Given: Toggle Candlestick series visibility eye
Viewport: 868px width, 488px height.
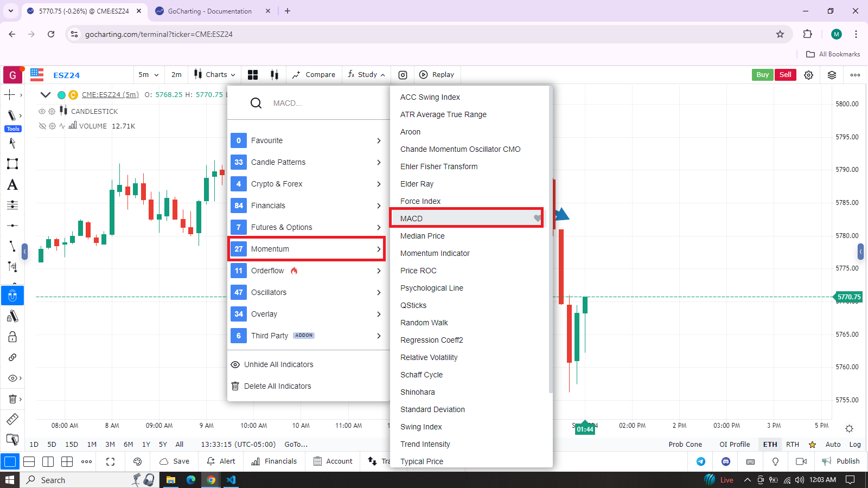Looking at the screenshot, I should point(42,111).
